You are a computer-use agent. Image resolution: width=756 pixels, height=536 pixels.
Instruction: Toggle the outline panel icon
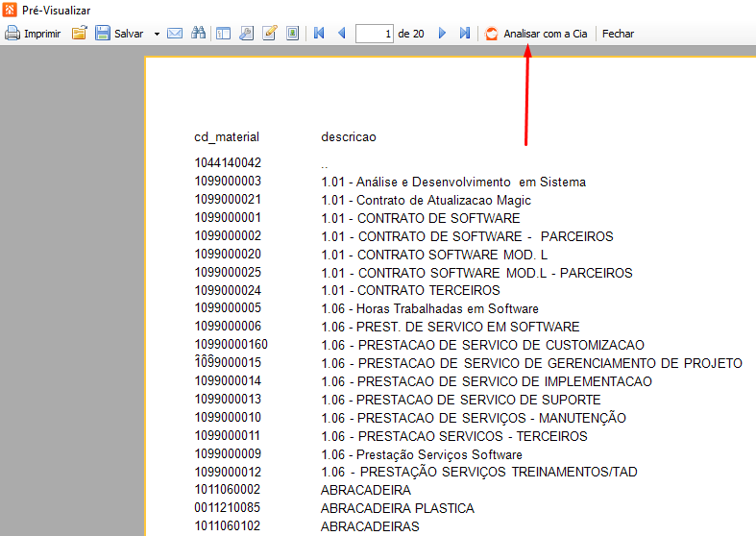[x=223, y=34]
